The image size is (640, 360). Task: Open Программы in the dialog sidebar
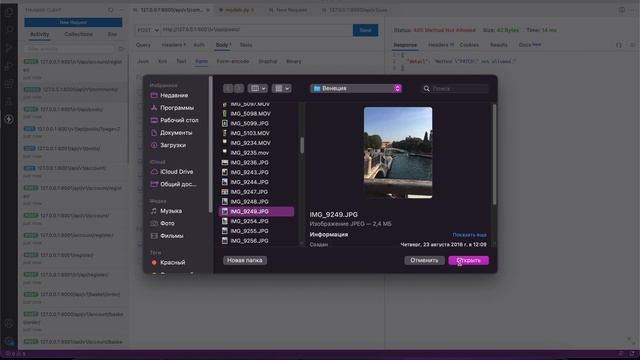tap(172, 108)
